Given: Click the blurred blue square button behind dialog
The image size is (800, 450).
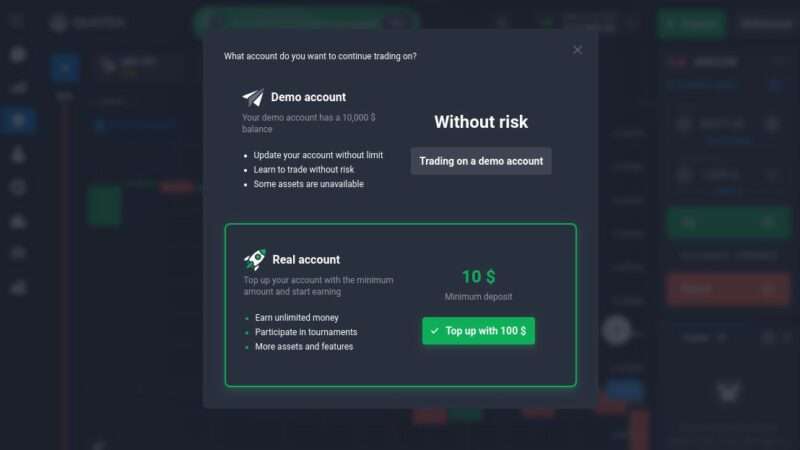Looking at the screenshot, I should point(65,68).
